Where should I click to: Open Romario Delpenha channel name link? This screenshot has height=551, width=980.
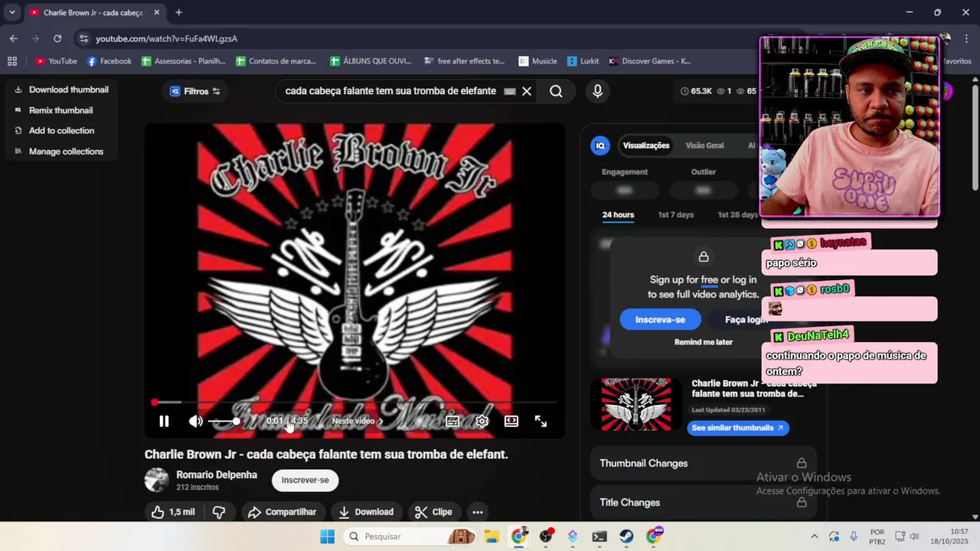tap(217, 475)
